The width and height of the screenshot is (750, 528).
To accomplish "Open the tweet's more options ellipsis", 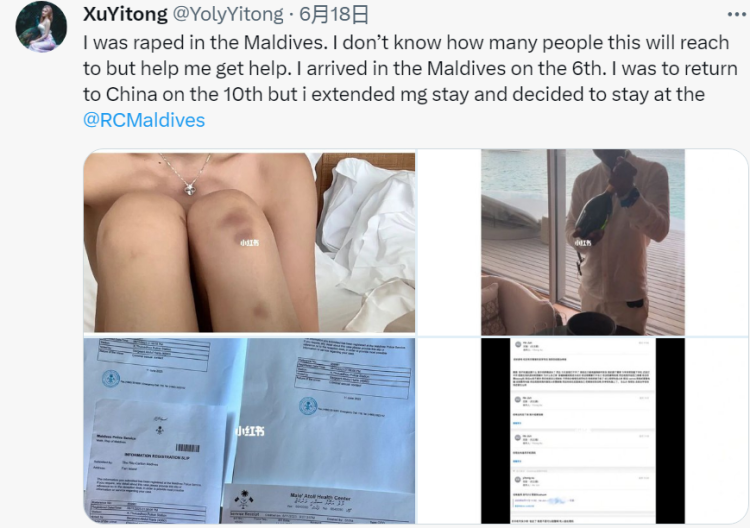I will tap(736, 15).
